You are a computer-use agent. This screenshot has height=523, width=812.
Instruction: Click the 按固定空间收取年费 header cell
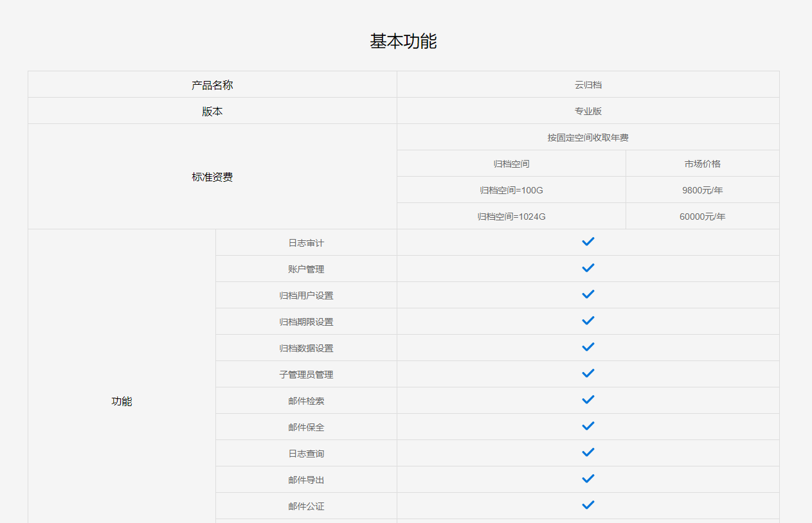click(588, 137)
